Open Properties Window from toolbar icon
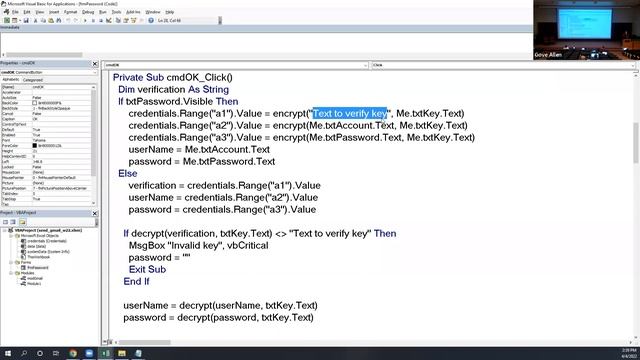640x360 pixels. (126, 20)
